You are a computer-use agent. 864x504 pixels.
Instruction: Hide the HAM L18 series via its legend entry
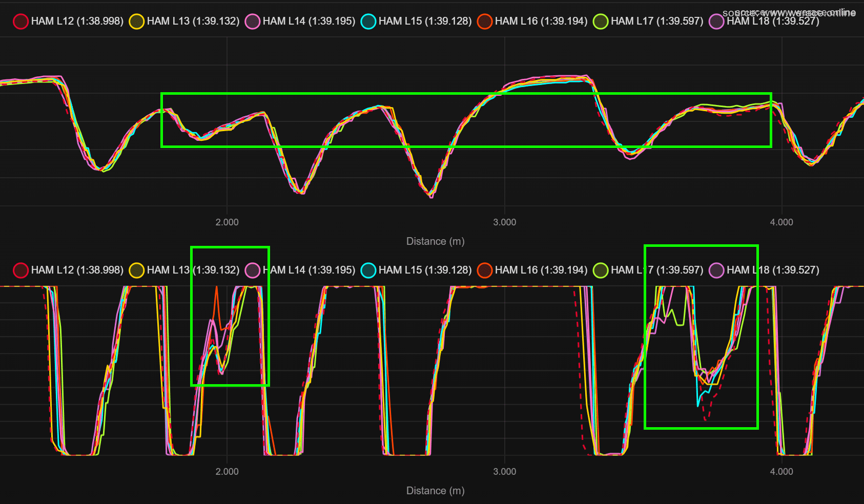(716, 270)
